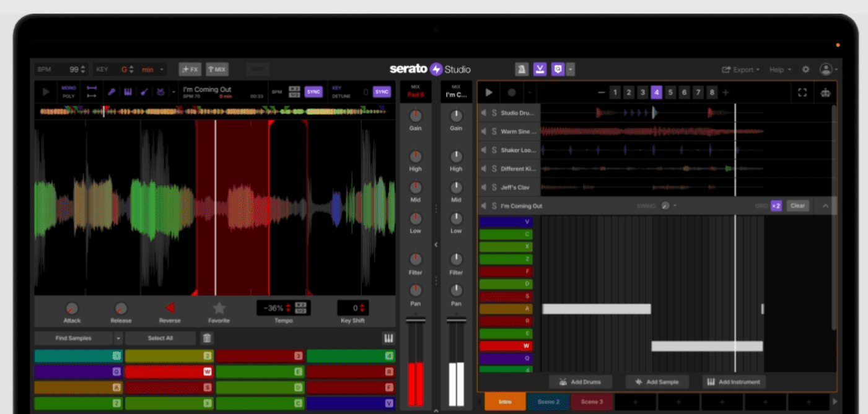Open settings with the gear icon

(805, 70)
